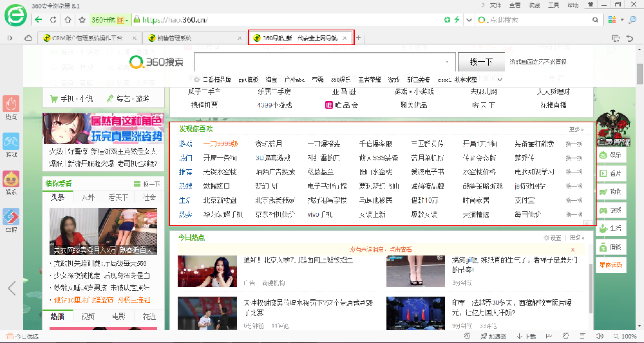Open the 娱乐 icon in left sidebar

[11, 183]
